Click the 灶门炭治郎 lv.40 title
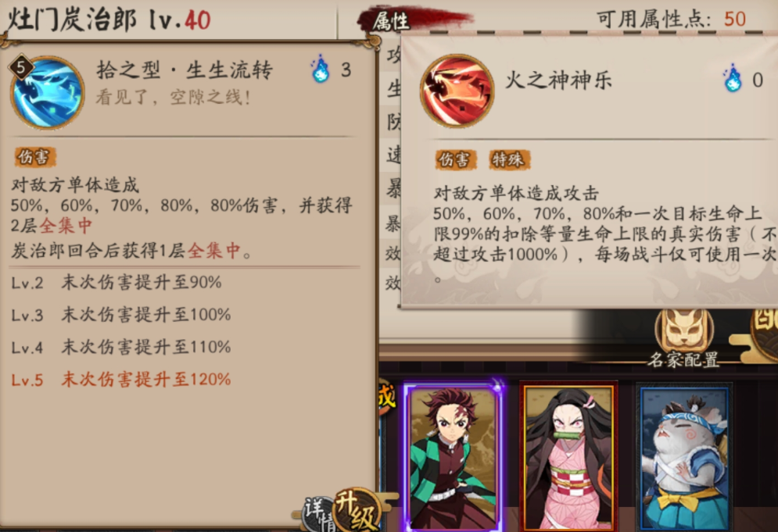Viewport: 778px width, 532px height. 109,20
